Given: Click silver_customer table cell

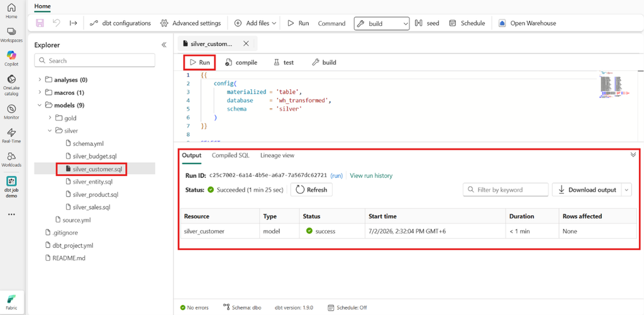Looking at the screenshot, I should [219, 231].
